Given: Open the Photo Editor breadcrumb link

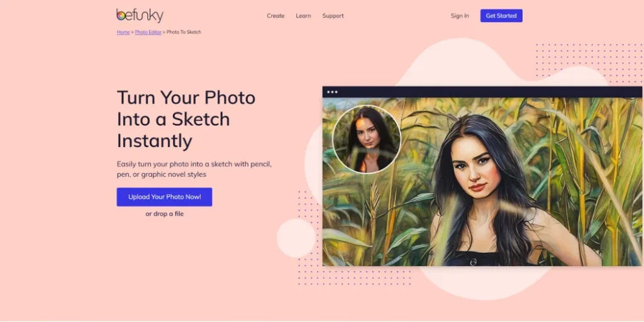Looking at the screenshot, I should pos(148,32).
